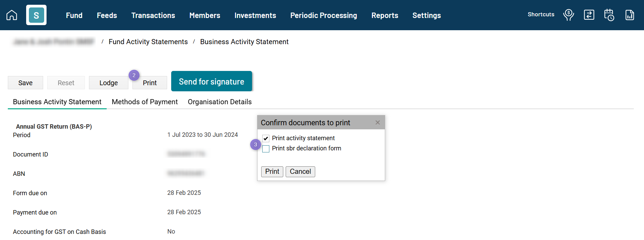Switch to the Methods of Payment tab

pyautogui.click(x=144, y=102)
